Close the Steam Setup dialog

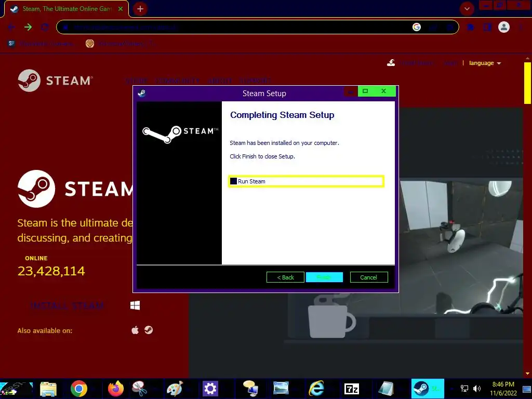click(x=383, y=91)
